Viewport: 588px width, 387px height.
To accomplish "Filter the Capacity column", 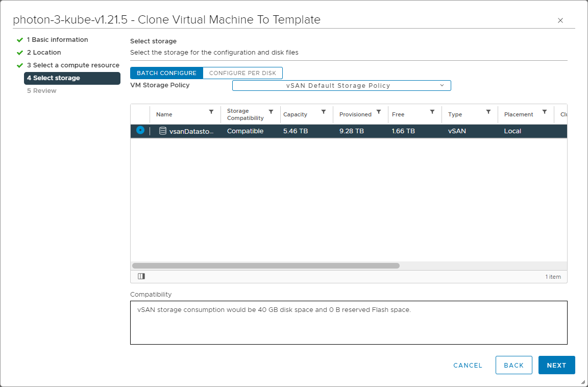I will pyautogui.click(x=323, y=112).
